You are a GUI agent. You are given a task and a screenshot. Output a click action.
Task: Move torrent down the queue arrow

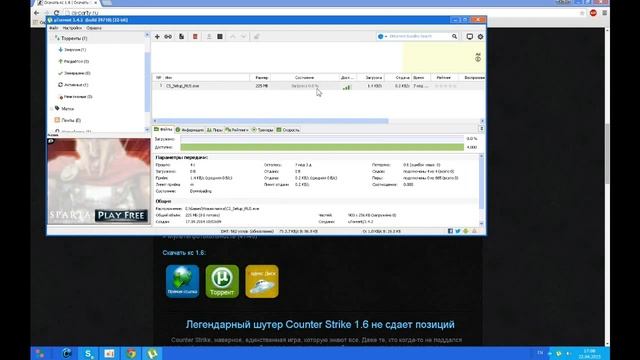click(244, 37)
